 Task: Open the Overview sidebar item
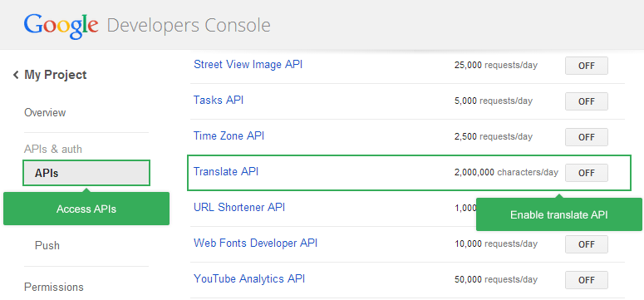pyautogui.click(x=45, y=112)
